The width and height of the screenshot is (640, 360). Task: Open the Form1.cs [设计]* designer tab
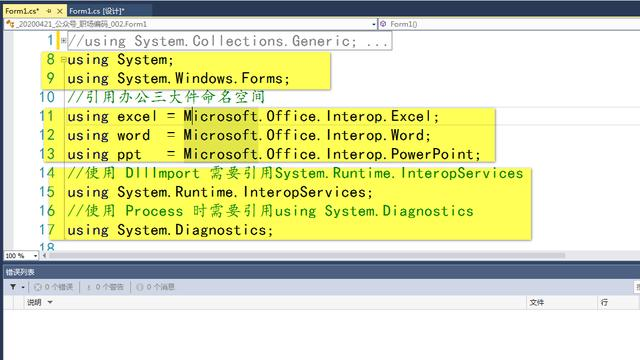(97, 11)
